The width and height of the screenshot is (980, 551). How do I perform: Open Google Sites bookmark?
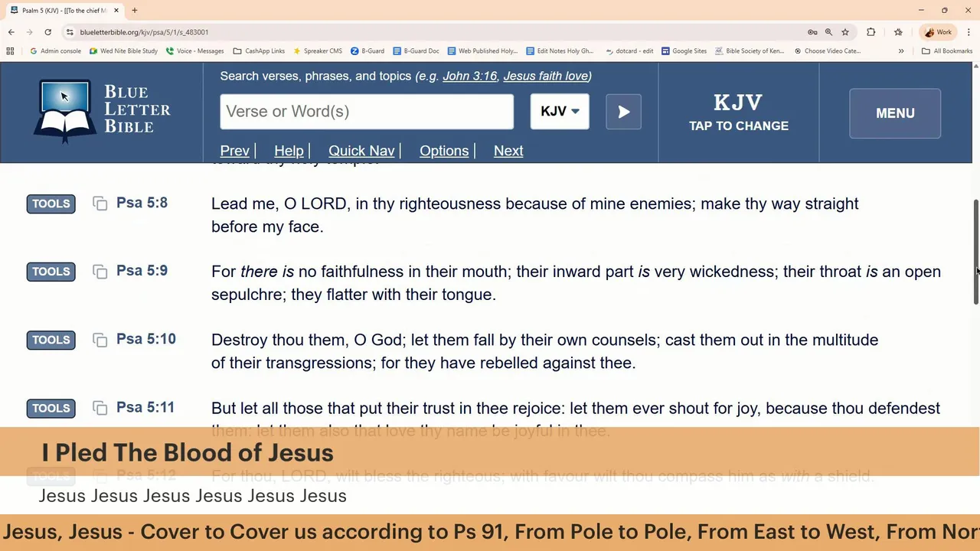point(684,51)
